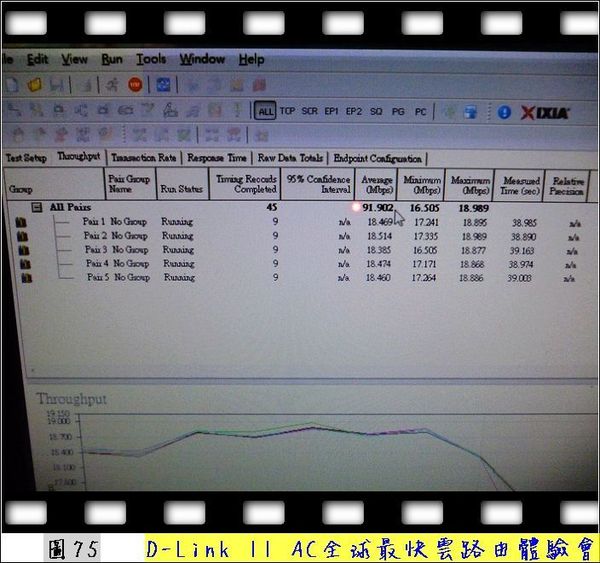Viewport: 600px width, 563px height.
Task: Switch to the Endpoint Configuration tab
Action: [377, 158]
